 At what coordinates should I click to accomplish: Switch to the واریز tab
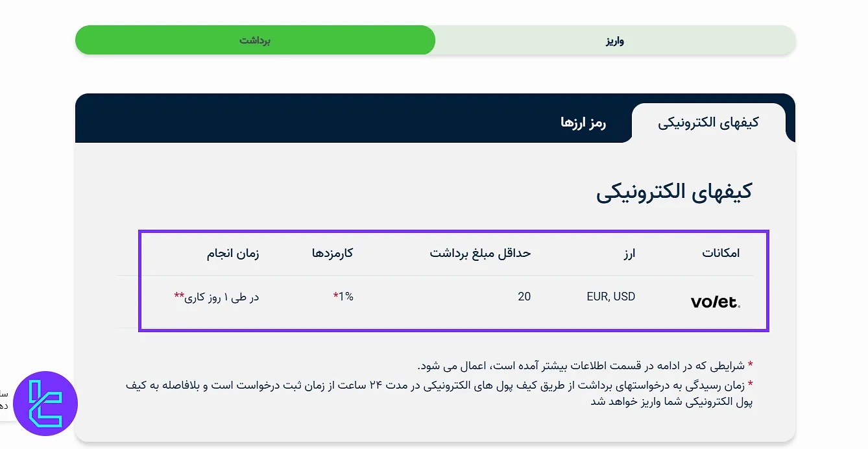pos(615,40)
